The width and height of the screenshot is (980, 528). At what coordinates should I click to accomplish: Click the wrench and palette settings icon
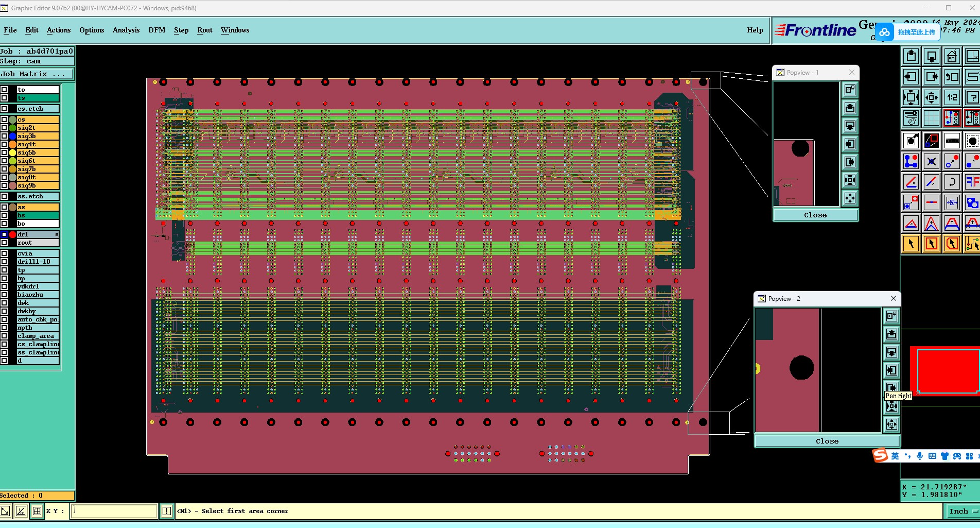pos(911,118)
